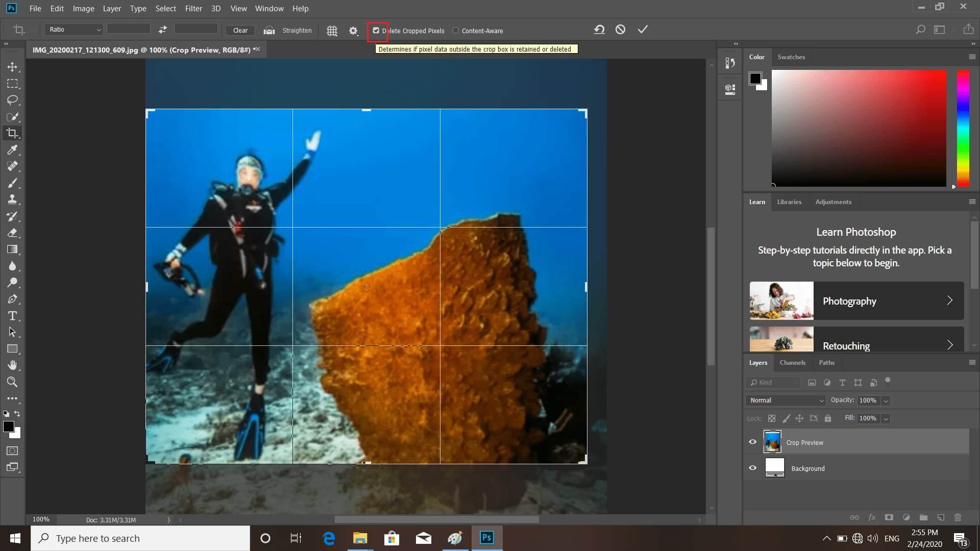The height and width of the screenshot is (551, 980).
Task: Switch to the Adjustments tab
Action: [833, 202]
